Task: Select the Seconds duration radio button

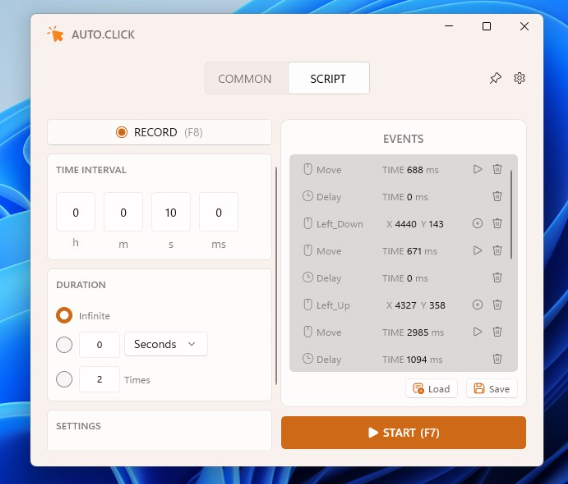Action: 64,345
